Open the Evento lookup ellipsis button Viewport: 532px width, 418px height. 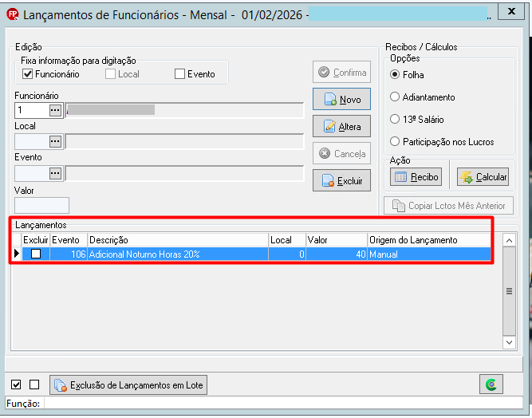tap(55, 173)
